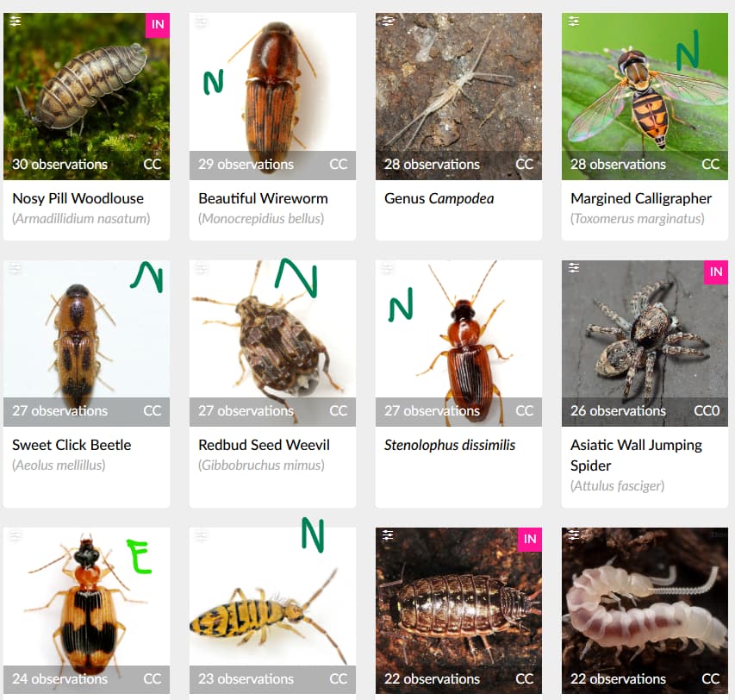The height and width of the screenshot is (700, 735).
Task: Open Stenolophus dissimilis species link
Action: click(x=450, y=445)
